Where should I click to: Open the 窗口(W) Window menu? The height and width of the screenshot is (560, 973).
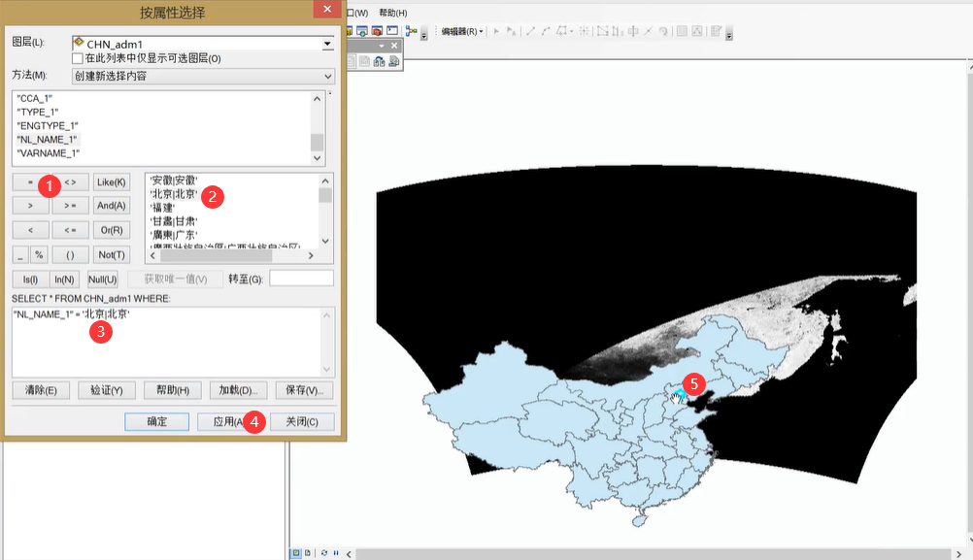pos(358,13)
